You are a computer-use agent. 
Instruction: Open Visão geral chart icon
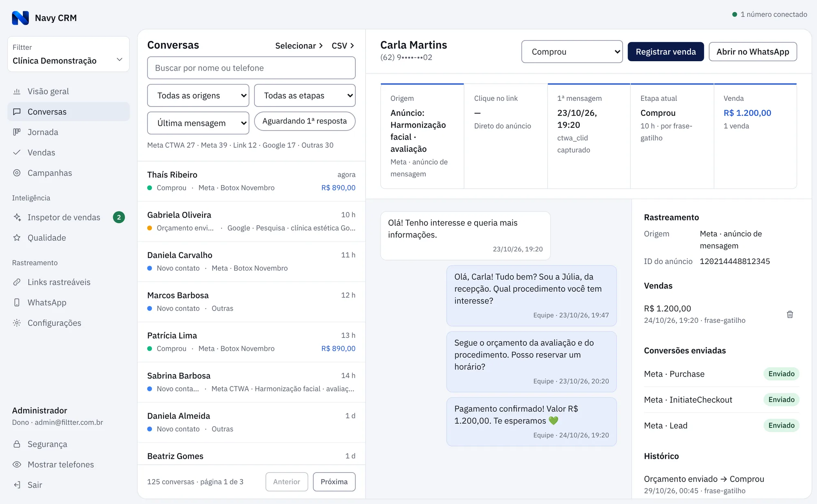coord(17,91)
